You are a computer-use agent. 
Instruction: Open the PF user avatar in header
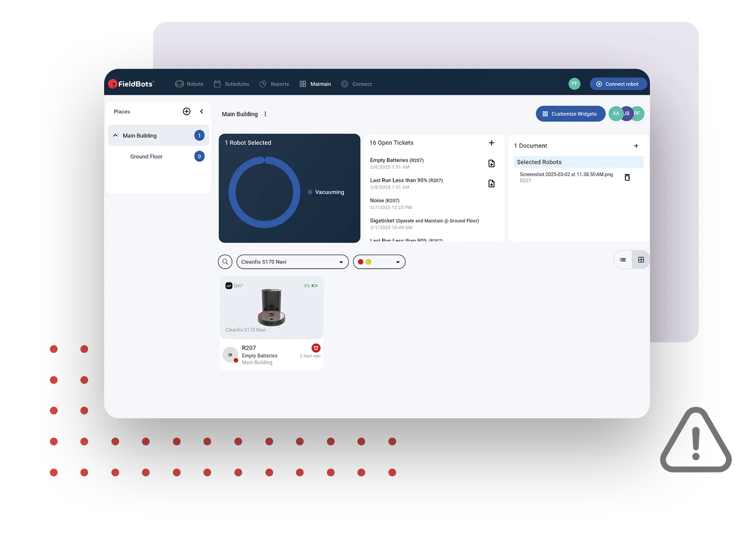coord(574,84)
